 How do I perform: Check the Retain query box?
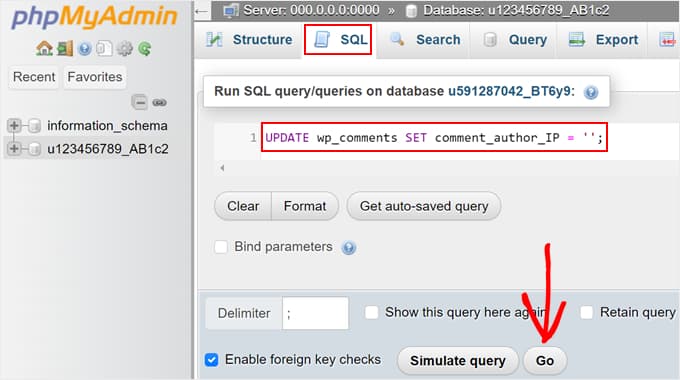coord(586,312)
